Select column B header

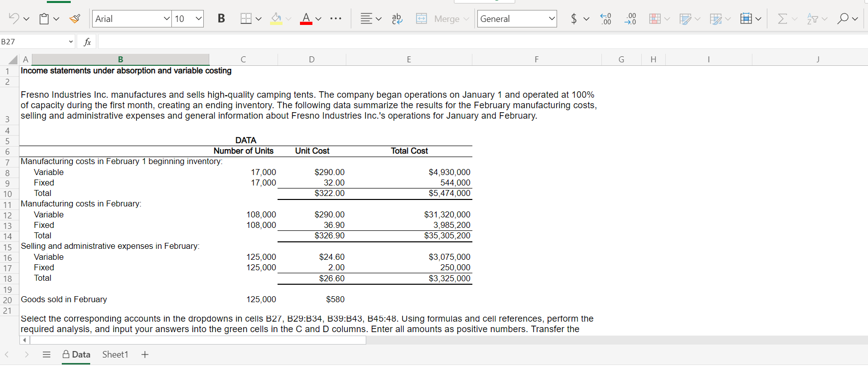point(120,59)
